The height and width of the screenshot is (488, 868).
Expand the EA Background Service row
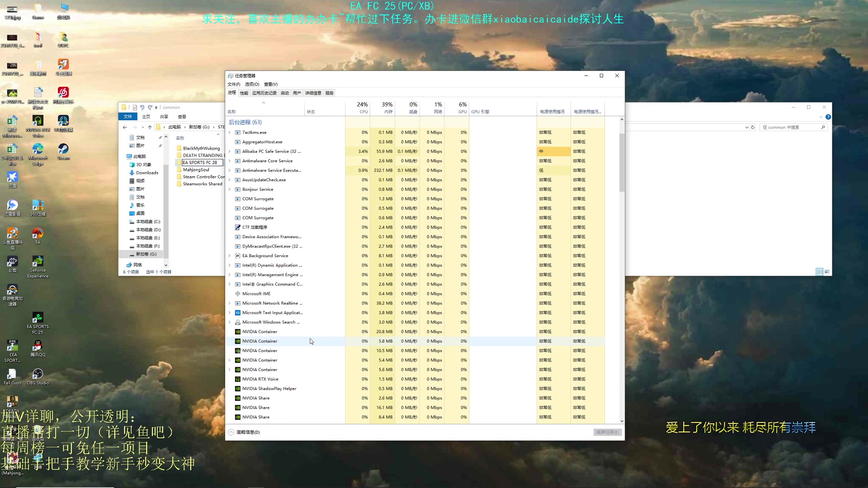(x=230, y=256)
